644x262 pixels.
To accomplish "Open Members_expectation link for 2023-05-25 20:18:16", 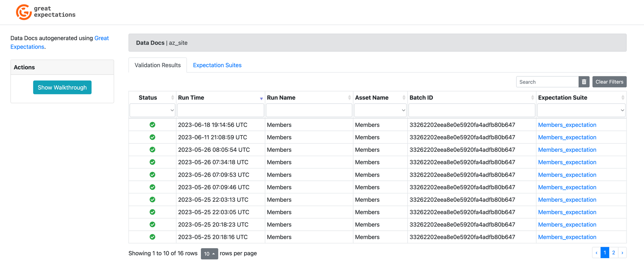I will [567, 237].
